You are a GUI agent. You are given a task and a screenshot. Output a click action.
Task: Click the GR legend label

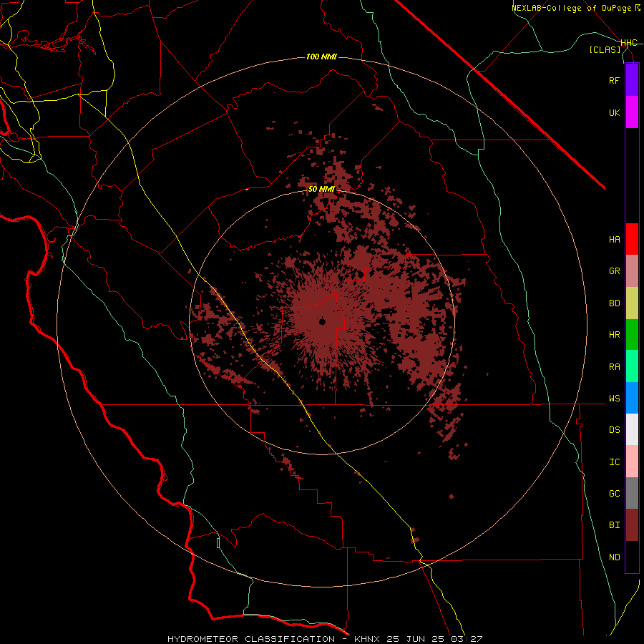[x=614, y=271]
